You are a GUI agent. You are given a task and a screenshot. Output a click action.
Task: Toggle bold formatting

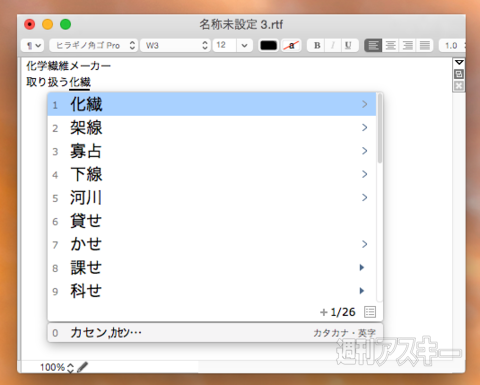click(317, 45)
